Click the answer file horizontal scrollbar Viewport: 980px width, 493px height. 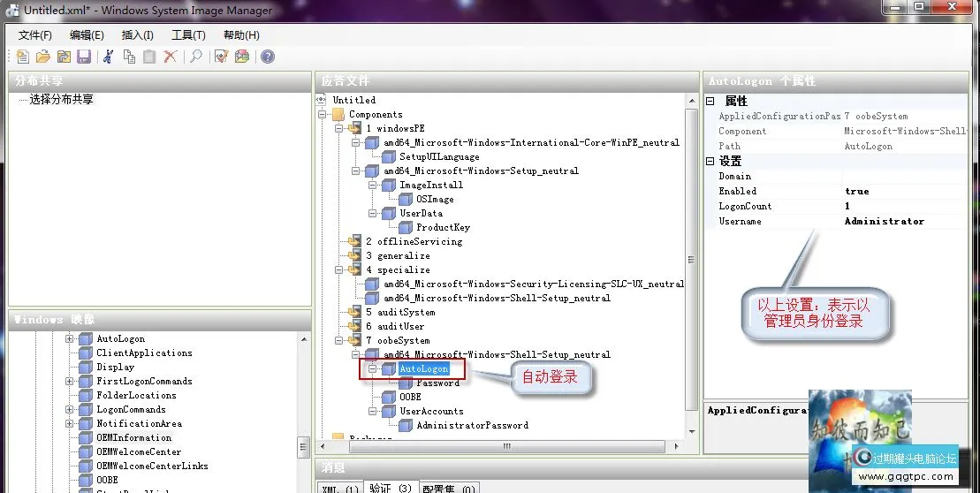(504, 446)
